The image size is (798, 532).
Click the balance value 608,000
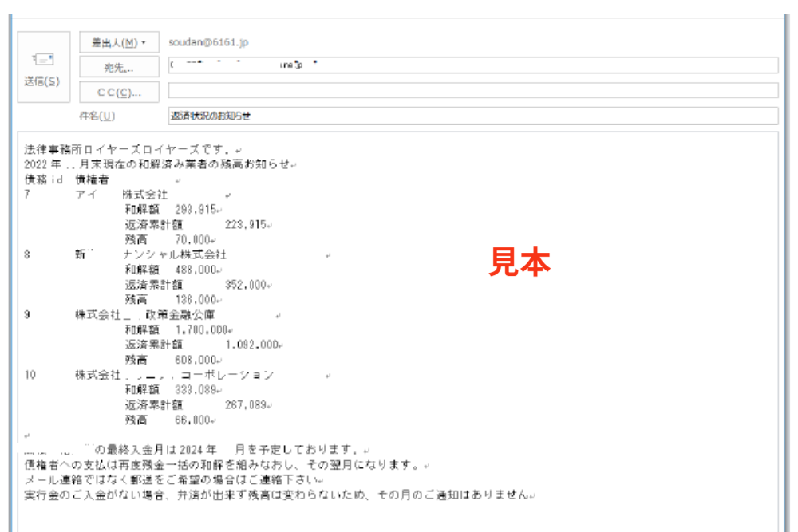click(x=196, y=360)
